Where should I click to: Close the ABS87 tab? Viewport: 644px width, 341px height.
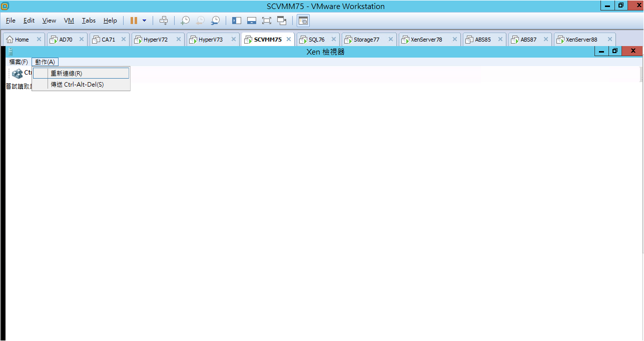[546, 40]
